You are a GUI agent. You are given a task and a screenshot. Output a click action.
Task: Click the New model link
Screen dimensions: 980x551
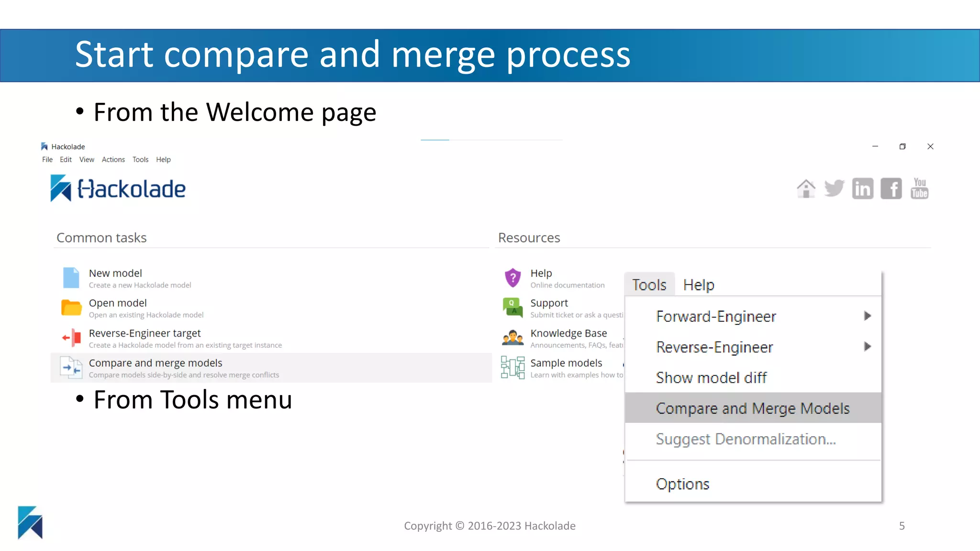point(115,273)
